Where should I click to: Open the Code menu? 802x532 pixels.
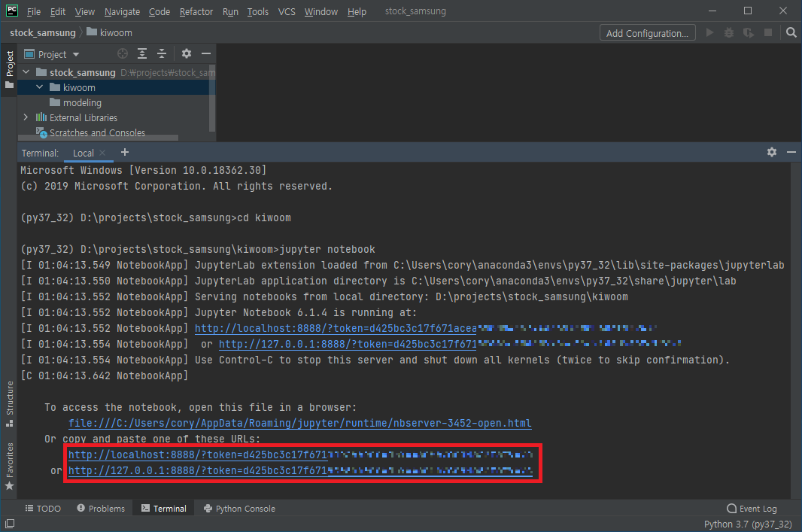(159, 11)
